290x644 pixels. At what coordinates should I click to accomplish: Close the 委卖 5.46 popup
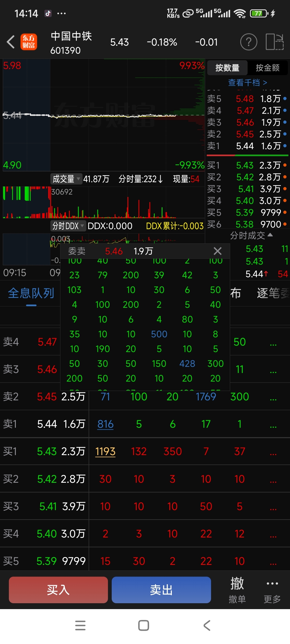point(218,251)
